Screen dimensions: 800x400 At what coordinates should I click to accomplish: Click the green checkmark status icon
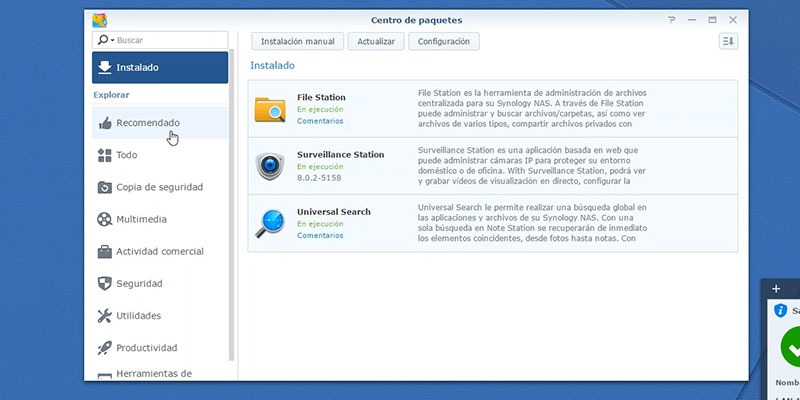click(x=791, y=347)
